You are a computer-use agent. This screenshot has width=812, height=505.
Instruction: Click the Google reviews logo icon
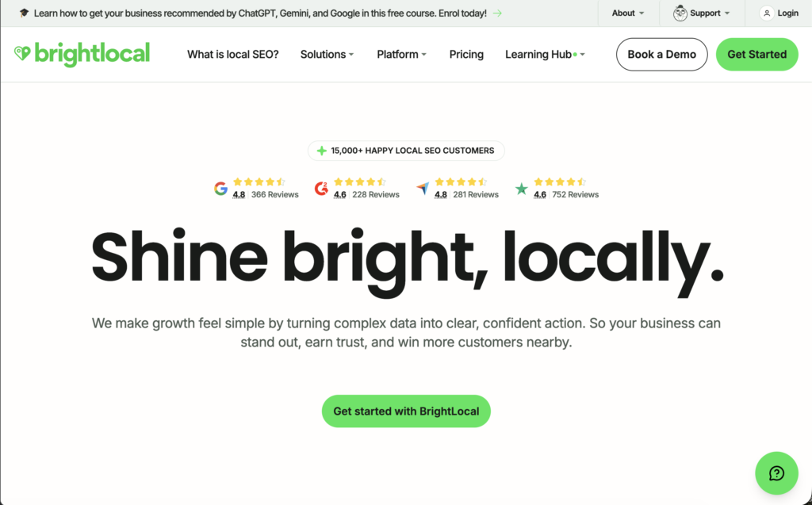click(221, 189)
